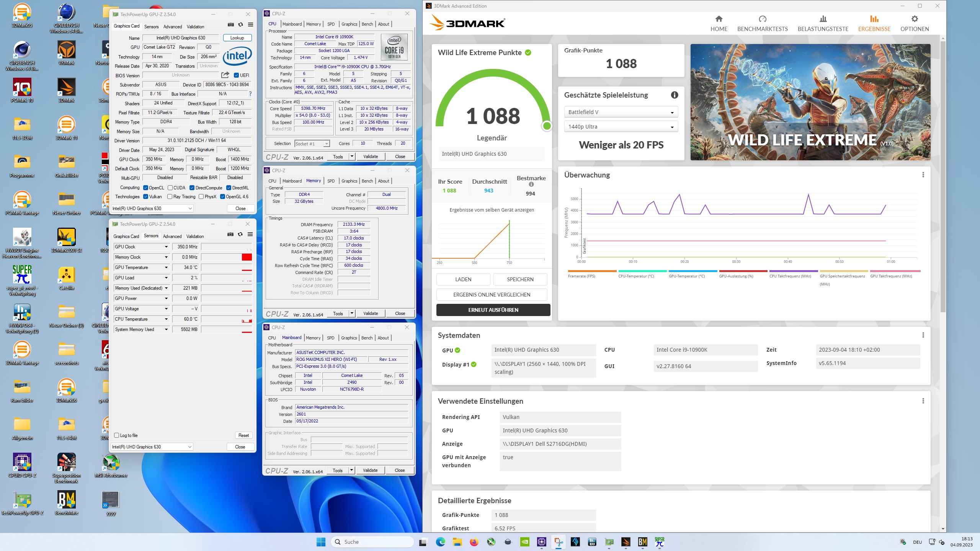Open MSI Afterburner desktop shortcut

[x=111, y=466]
